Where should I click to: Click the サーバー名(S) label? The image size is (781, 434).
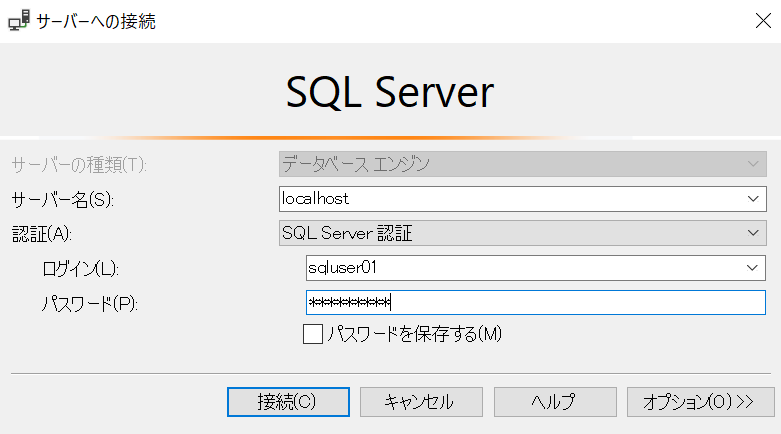[x=63, y=200]
